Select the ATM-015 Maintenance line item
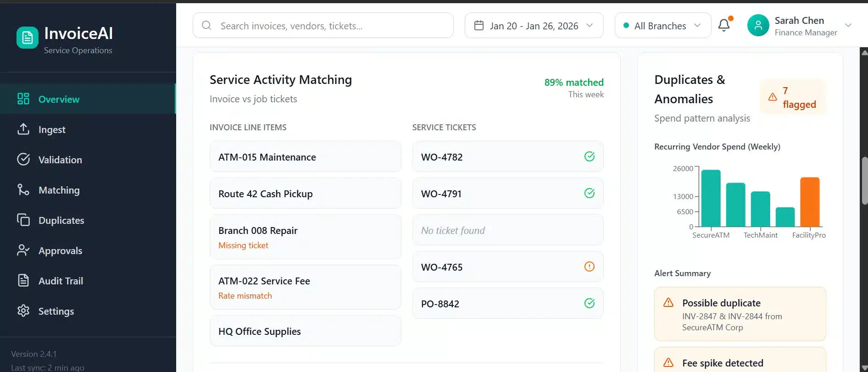 pyautogui.click(x=305, y=156)
